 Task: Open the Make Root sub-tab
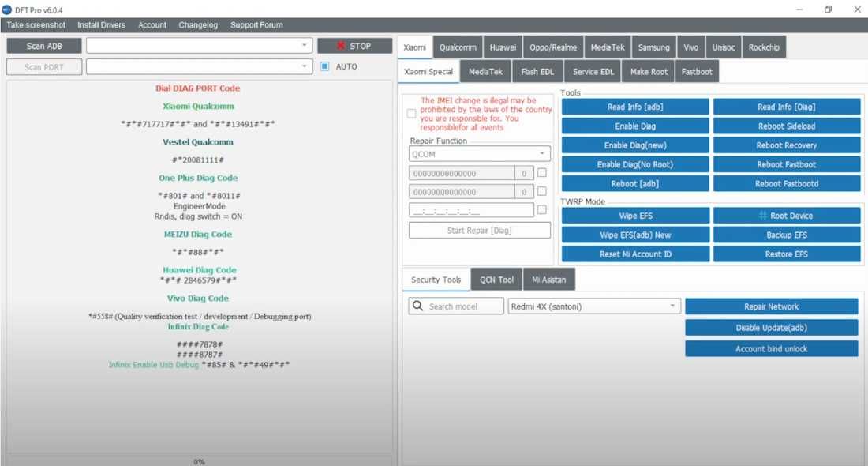tap(649, 71)
